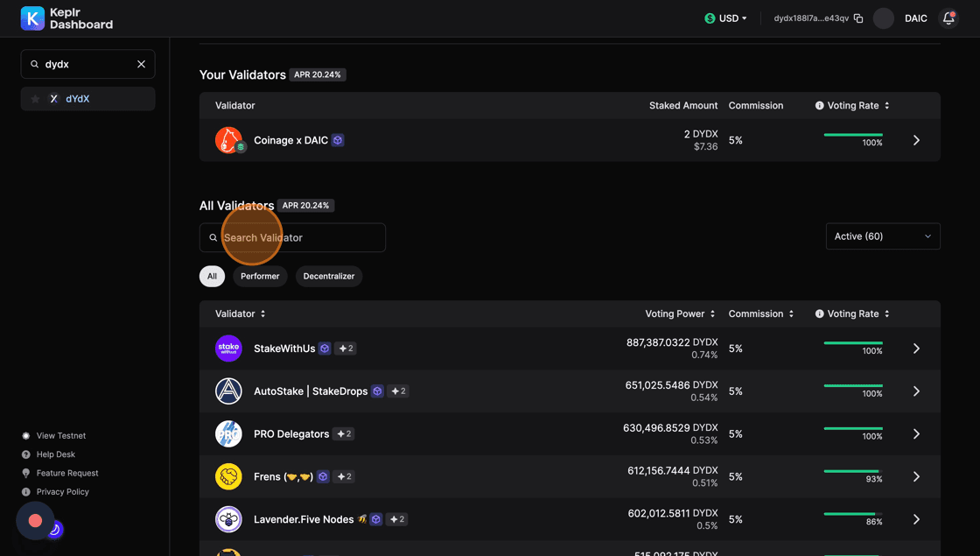
Task: Star the dYdX chain as favorite
Action: (x=35, y=99)
